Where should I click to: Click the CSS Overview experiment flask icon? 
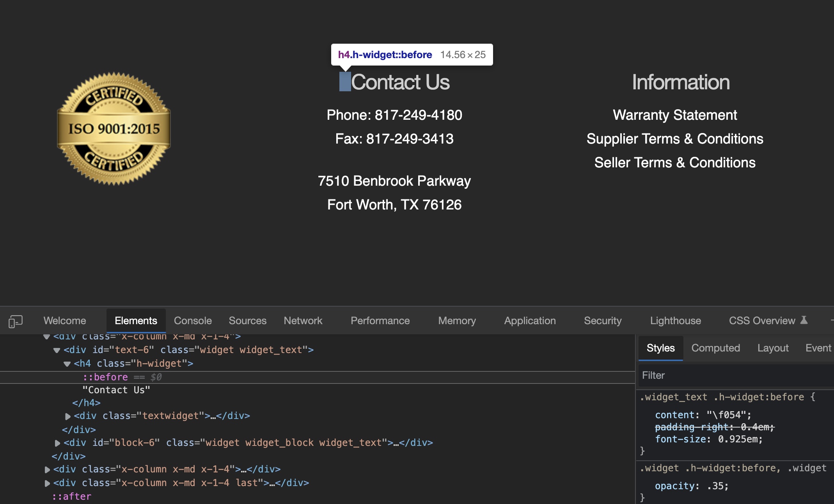[804, 320]
